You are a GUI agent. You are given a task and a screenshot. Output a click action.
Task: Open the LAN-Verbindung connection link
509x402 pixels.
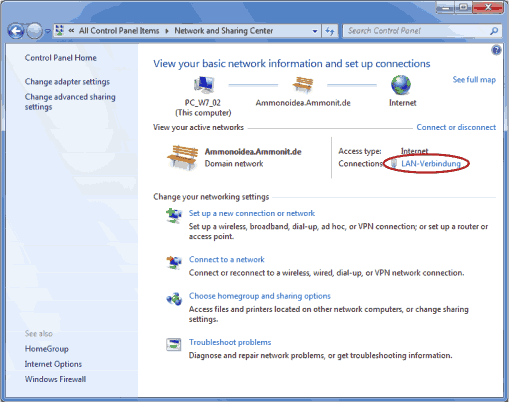coord(431,164)
